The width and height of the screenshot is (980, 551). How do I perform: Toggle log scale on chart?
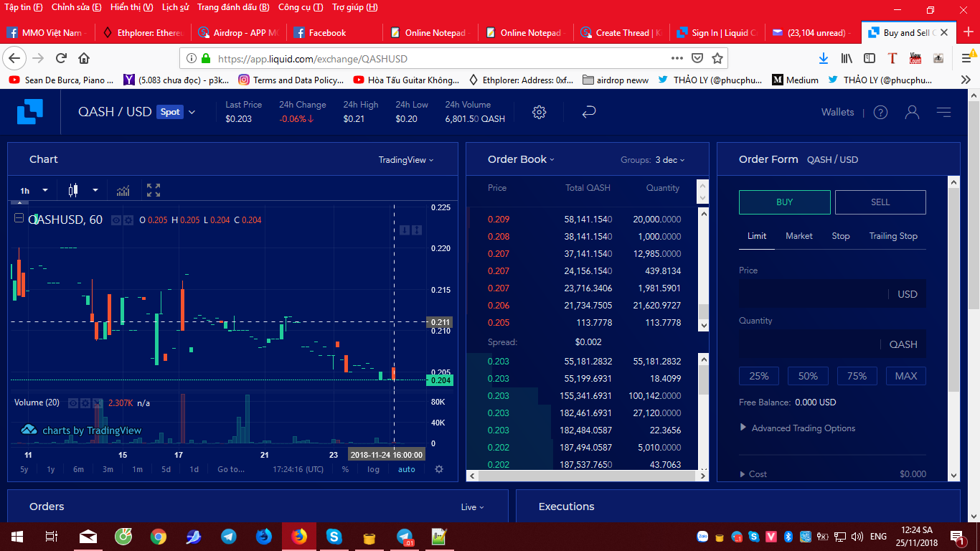tap(373, 469)
